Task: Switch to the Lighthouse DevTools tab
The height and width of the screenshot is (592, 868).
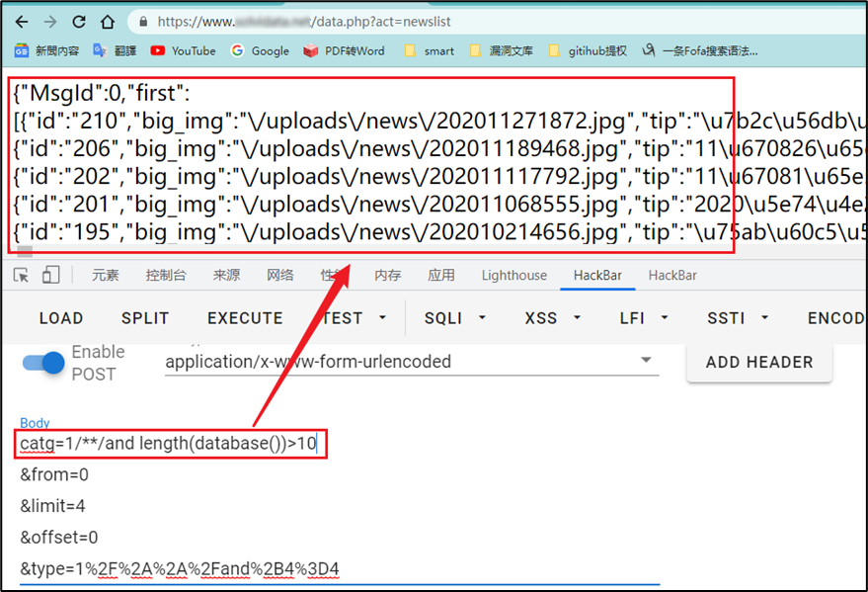Action: pos(514,275)
